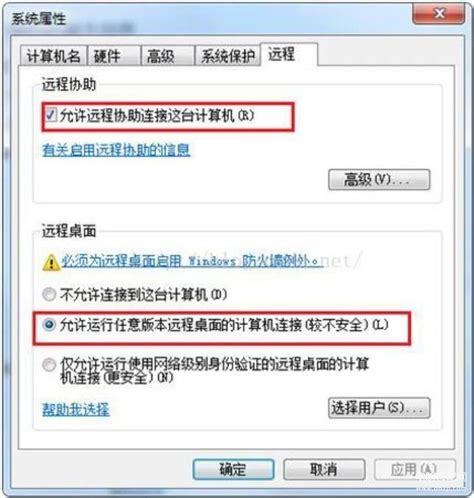Select the 远程 tab
The width and height of the screenshot is (474, 498).
point(289,55)
